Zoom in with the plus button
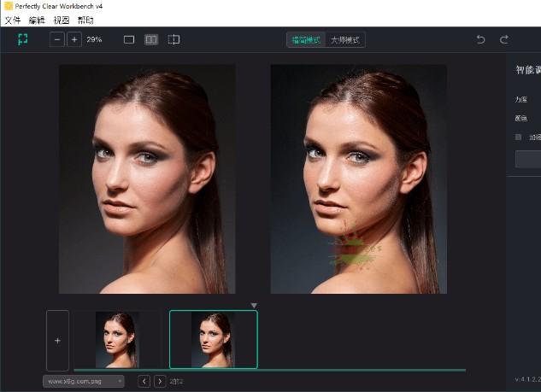Viewport: 541px width, 392px height. 74,39
